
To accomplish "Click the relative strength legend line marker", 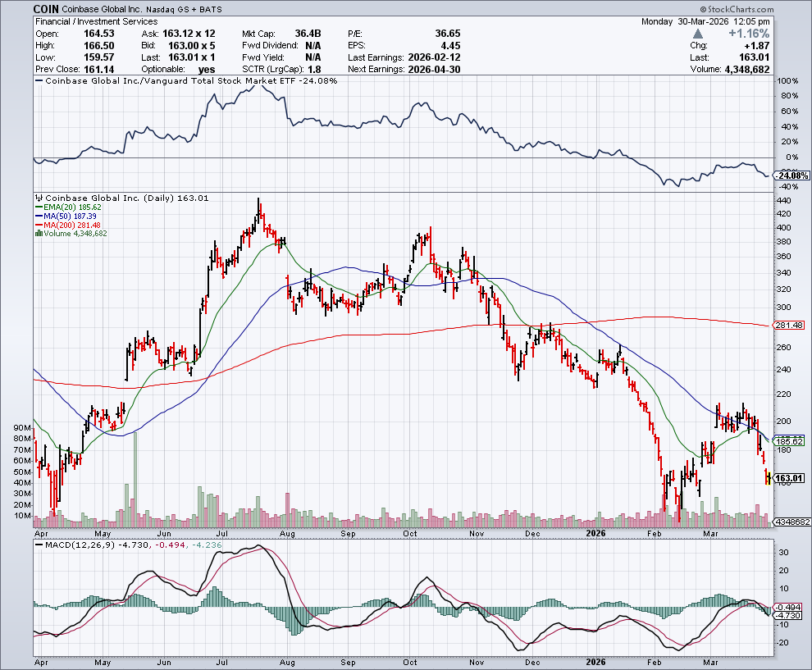I will [x=38, y=81].
